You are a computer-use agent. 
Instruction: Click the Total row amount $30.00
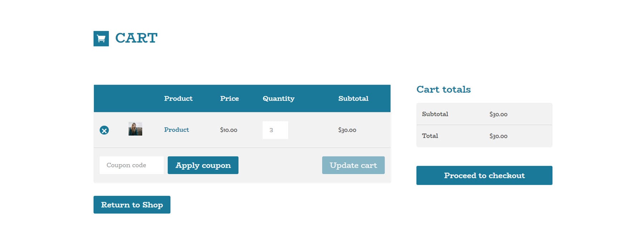[x=498, y=136]
